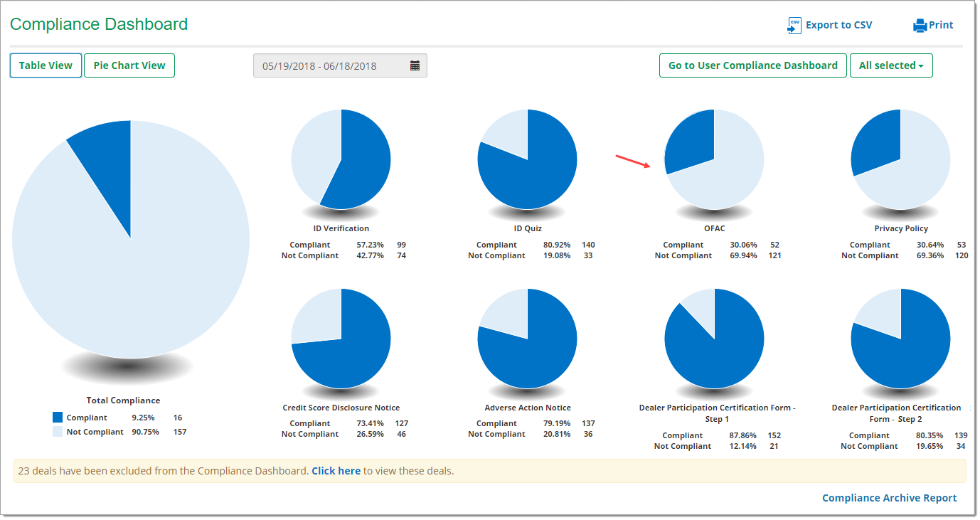The height and width of the screenshot is (520, 980).
Task: Click the date range input field
Action: (340, 65)
